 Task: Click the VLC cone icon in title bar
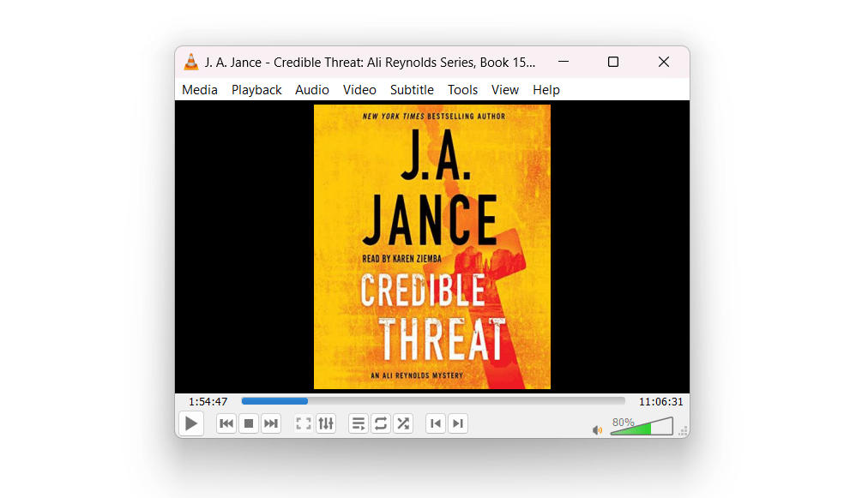point(191,62)
